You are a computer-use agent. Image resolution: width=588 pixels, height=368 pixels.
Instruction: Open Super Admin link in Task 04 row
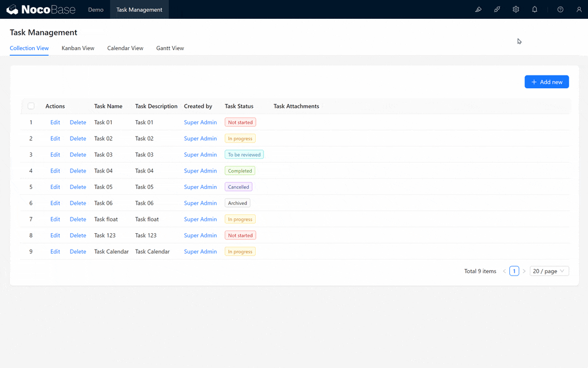(x=201, y=171)
